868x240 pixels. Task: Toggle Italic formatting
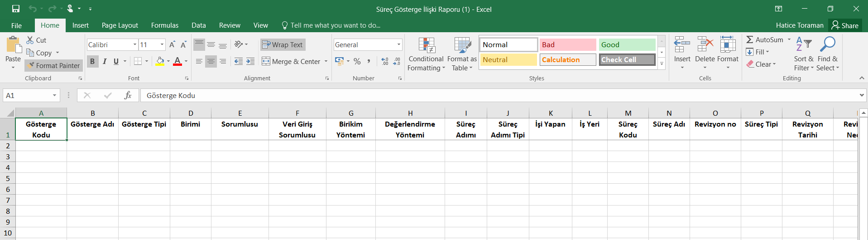105,61
